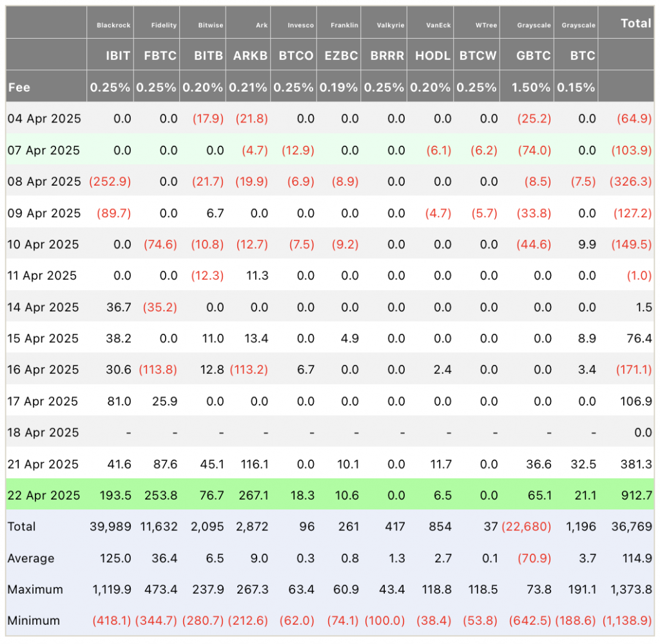Click the (252.9) IBIT outflow value
Screen dimensions: 660x644
pos(110,181)
